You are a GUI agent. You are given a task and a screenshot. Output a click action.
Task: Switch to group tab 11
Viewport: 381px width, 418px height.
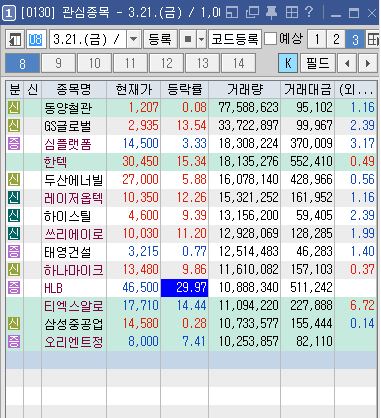(130, 63)
